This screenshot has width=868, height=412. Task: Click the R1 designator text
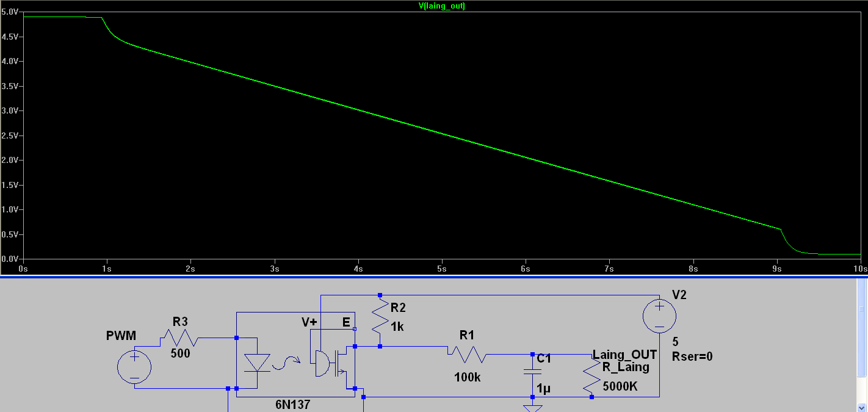click(467, 335)
